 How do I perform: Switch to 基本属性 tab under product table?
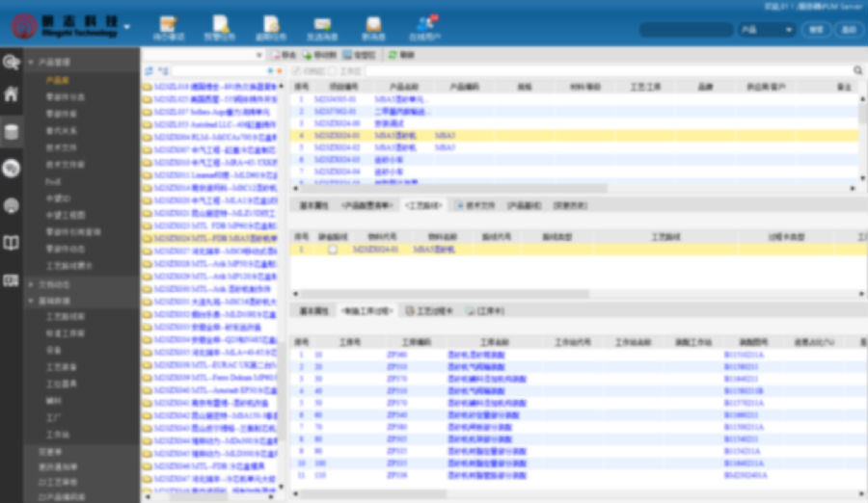[x=313, y=205]
